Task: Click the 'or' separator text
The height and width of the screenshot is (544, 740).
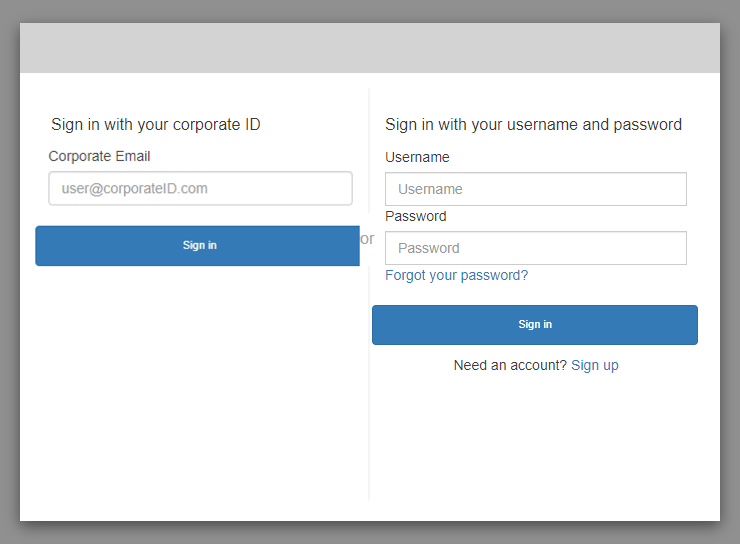Action: pyautogui.click(x=367, y=239)
